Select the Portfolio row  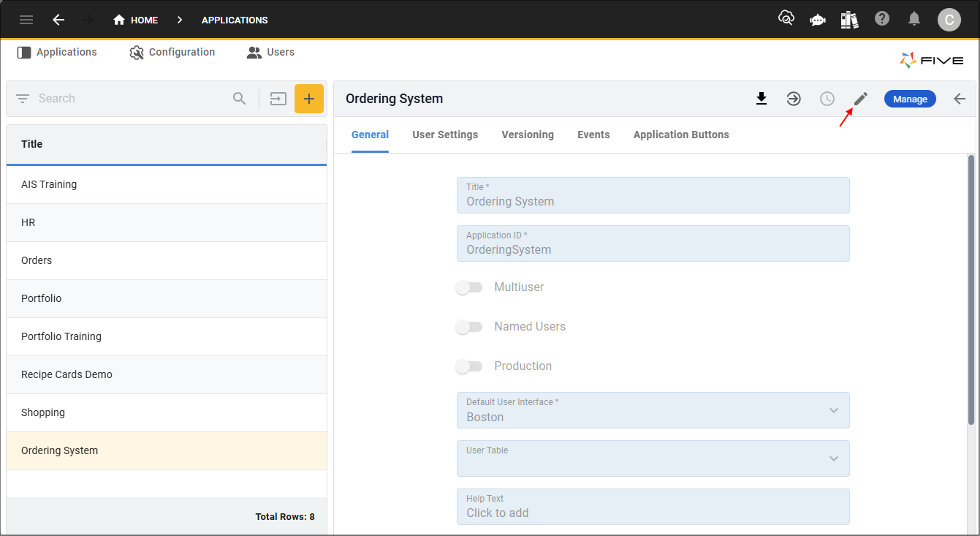[167, 299]
